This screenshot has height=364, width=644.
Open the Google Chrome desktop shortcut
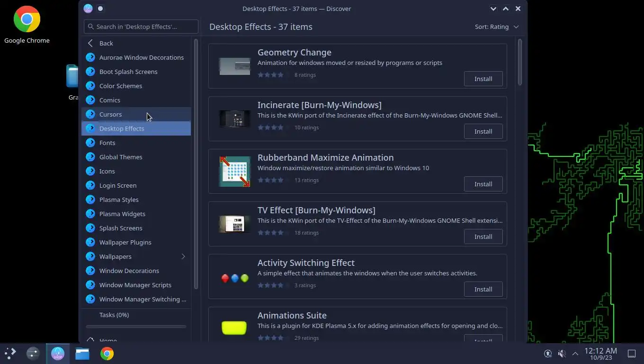(27, 25)
